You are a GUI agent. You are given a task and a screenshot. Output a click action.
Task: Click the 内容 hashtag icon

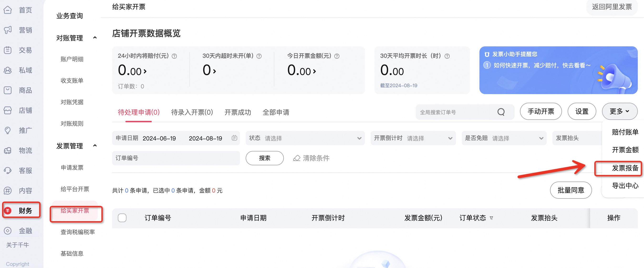[x=8, y=190]
